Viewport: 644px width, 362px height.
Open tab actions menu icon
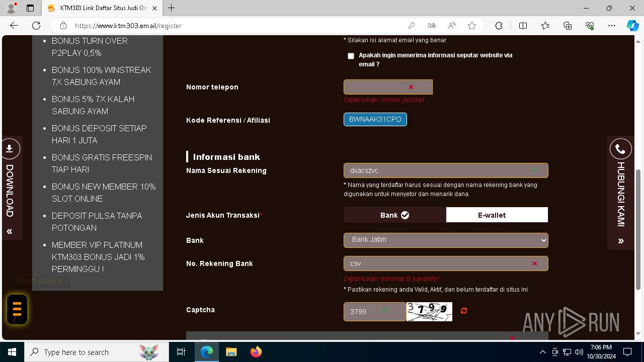[x=30, y=8]
